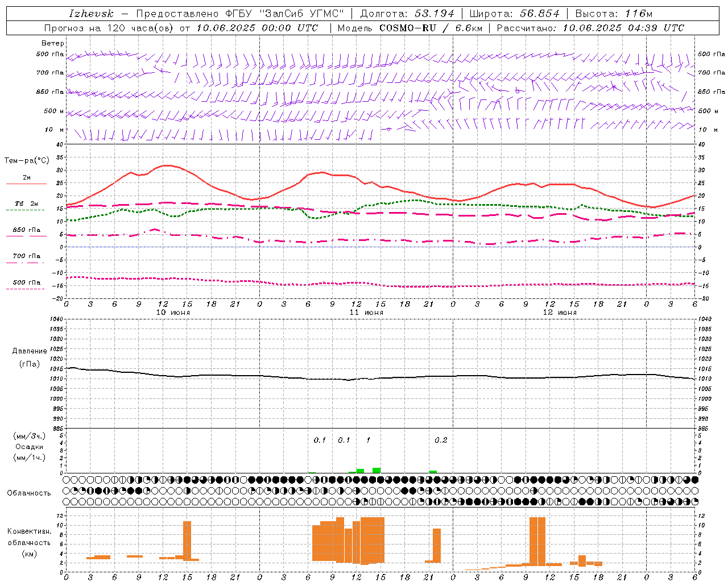Click the '(мм/3ч.)' precipitation unit label
This screenshot has height=582, width=728.
pos(30,436)
